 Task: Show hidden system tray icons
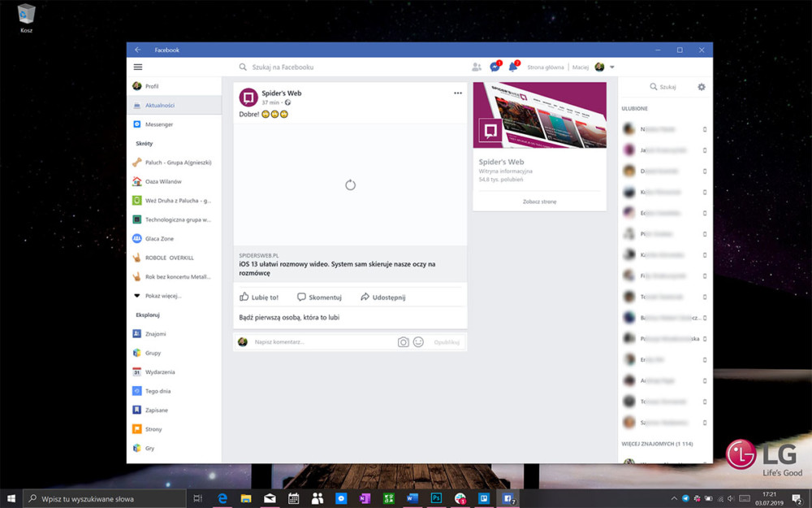point(674,499)
